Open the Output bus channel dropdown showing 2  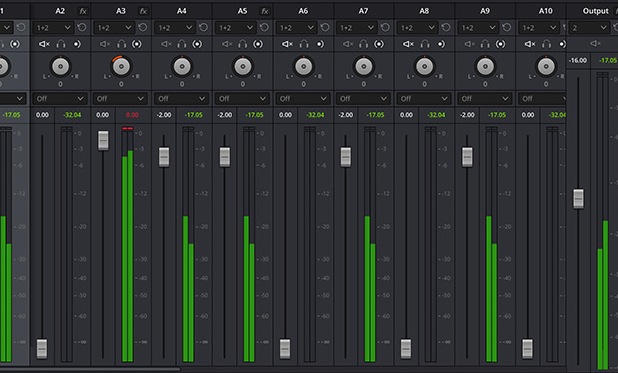(589, 28)
